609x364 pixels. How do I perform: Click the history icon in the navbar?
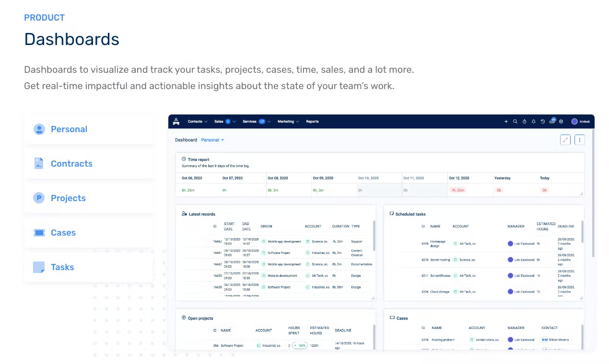click(x=543, y=121)
